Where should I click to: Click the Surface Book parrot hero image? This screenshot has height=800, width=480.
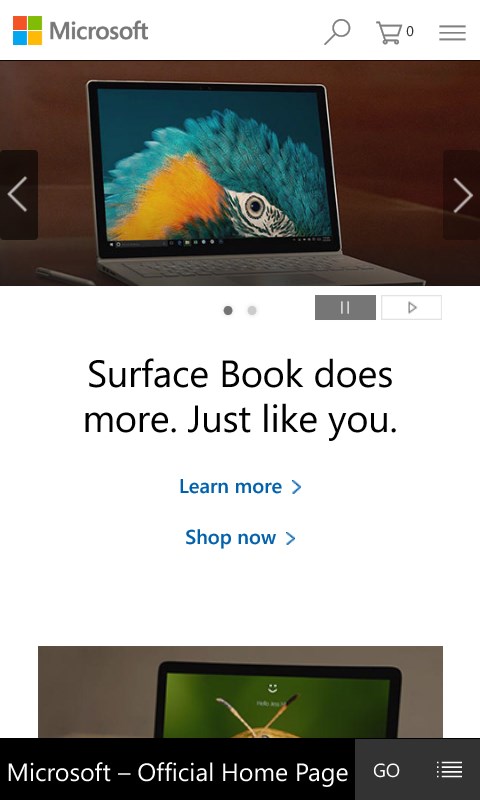240,173
